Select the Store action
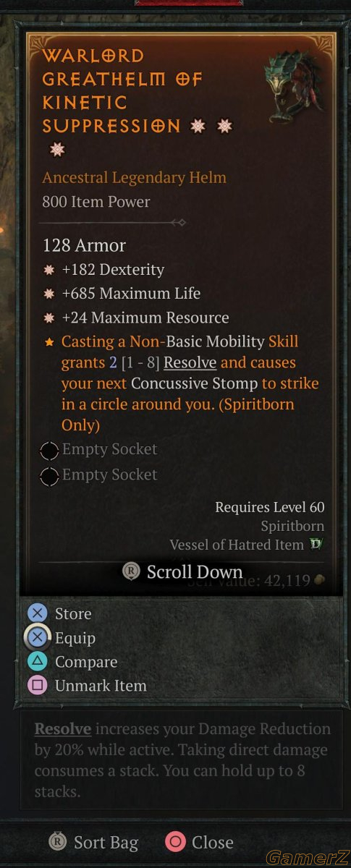This screenshot has height=868, width=351. (73, 613)
